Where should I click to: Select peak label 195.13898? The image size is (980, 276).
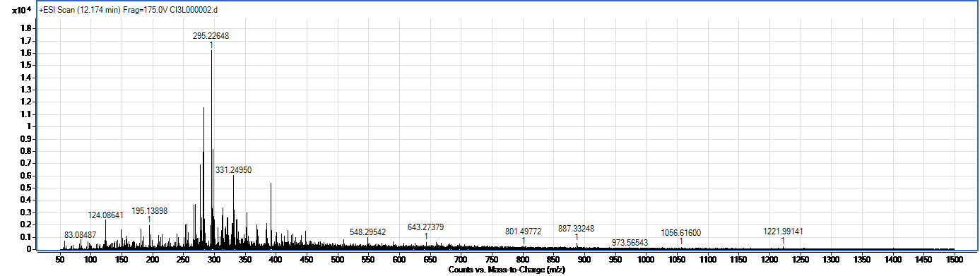(x=150, y=211)
